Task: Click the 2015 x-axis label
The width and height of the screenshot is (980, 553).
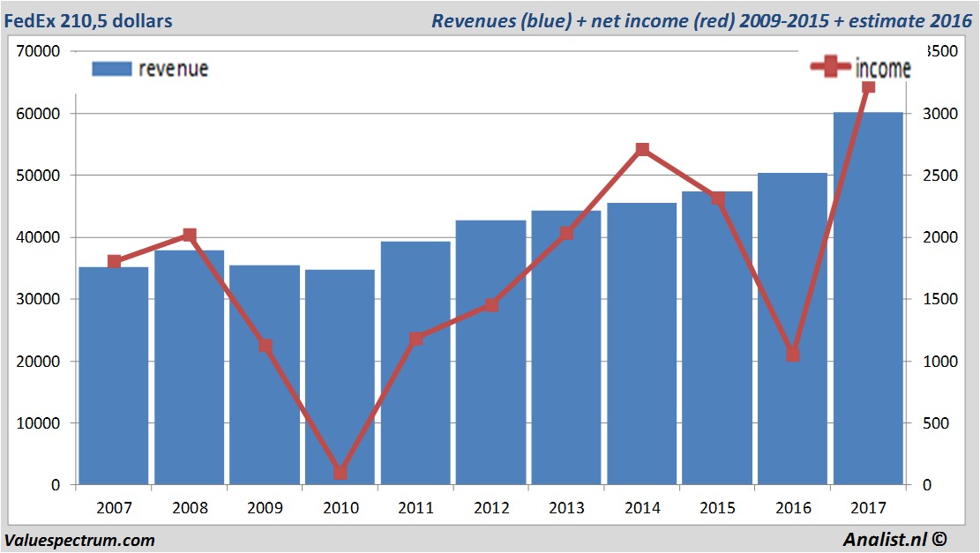Action: (x=717, y=507)
